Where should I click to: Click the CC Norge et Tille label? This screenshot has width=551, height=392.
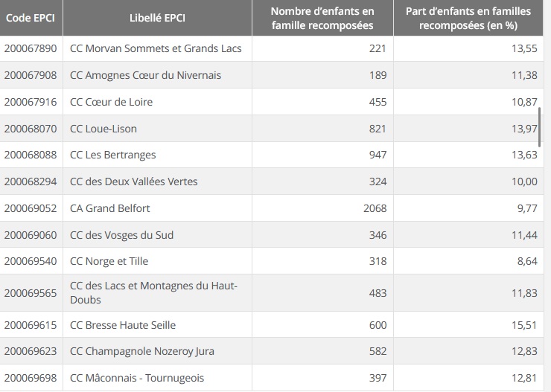pyautogui.click(x=109, y=261)
